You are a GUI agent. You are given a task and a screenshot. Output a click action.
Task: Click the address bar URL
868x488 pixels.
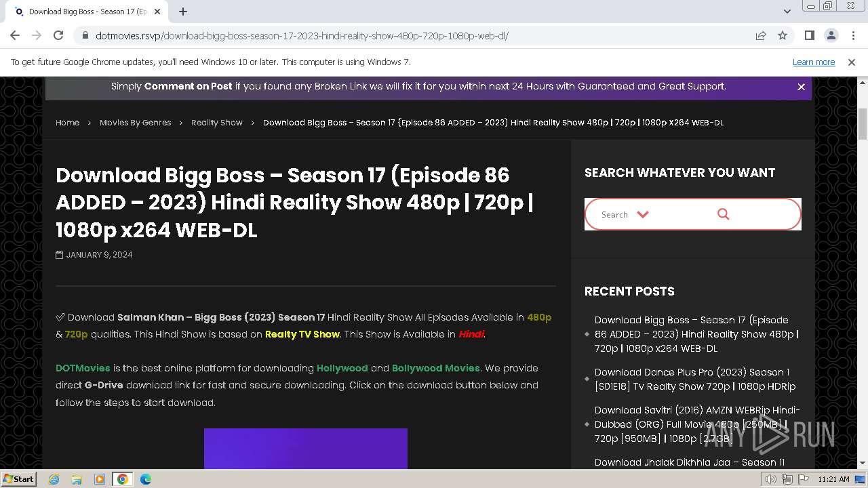pos(302,36)
